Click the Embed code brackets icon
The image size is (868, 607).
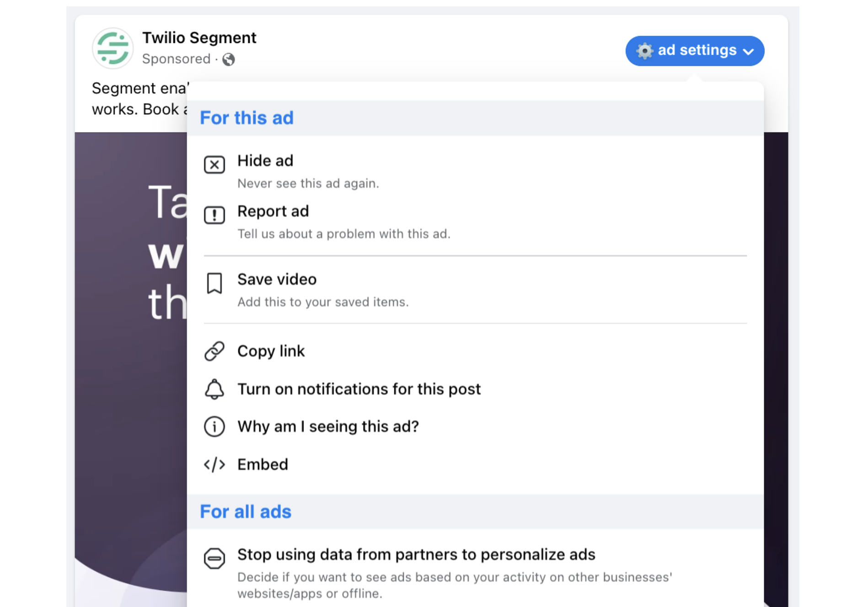point(214,464)
